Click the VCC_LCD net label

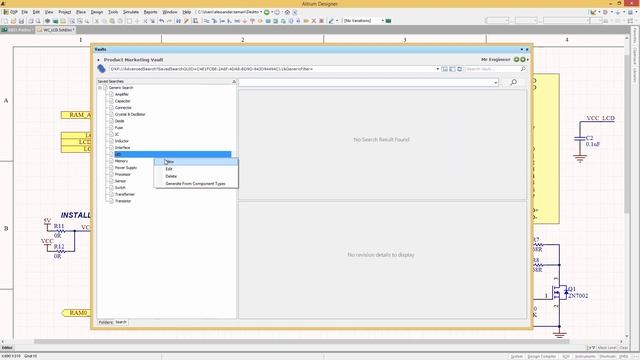pyautogui.click(x=600, y=118)
